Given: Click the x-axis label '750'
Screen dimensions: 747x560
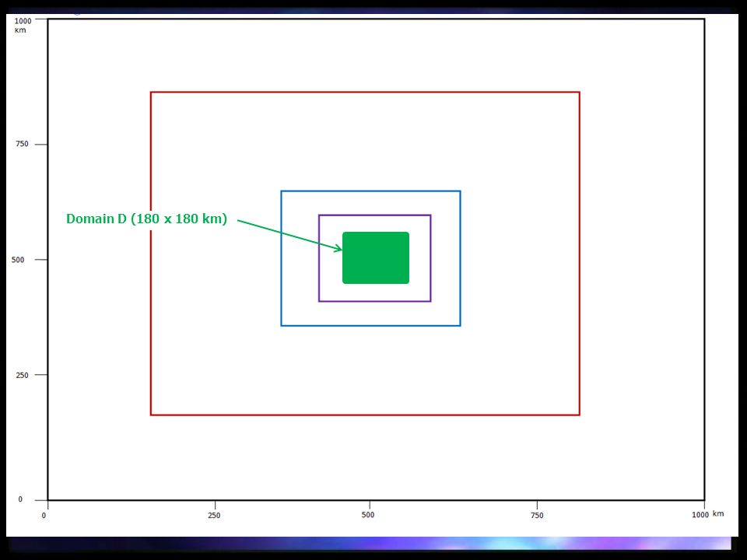Looking at the screenshot, I should (x=537, y=515).
